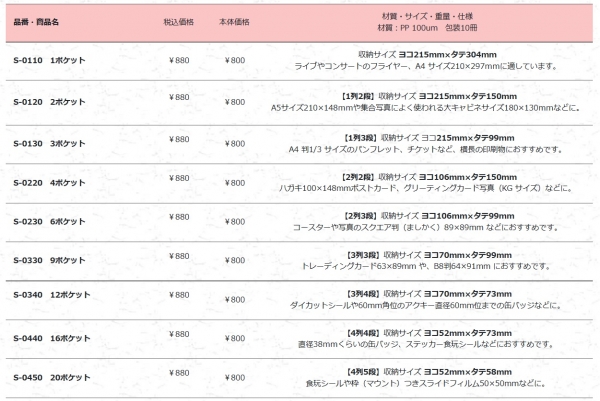Image resolution: width=600 pixels, height=401 pixels.
Task: Select the S-0230 6ポケット product name
Action: 49,221
